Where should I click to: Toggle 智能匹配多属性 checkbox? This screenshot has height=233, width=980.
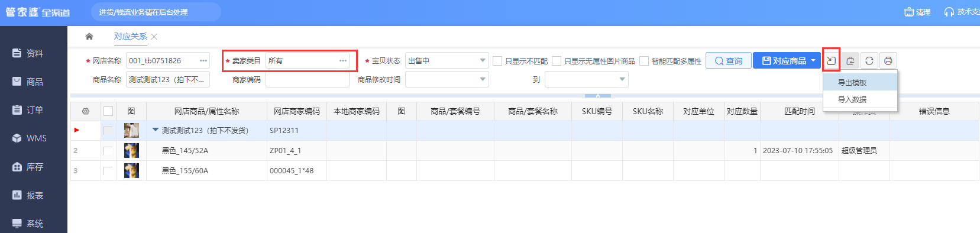644,61
